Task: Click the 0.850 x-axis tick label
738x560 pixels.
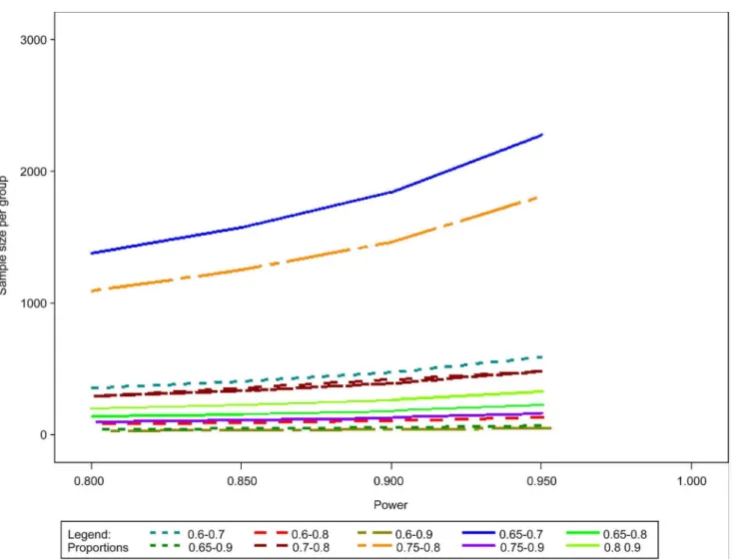Action: click(242, 481)
